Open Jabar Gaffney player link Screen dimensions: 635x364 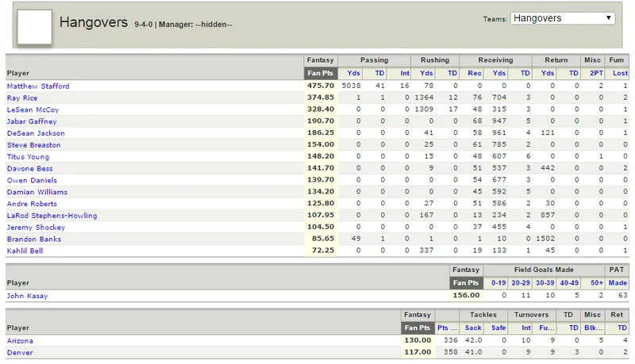point(32,121)
